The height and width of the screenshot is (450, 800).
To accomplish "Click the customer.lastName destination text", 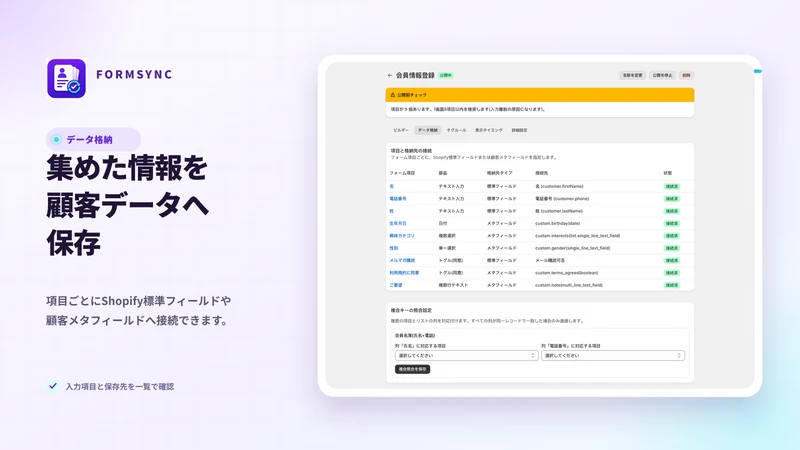I will click(x=559, y=211).
